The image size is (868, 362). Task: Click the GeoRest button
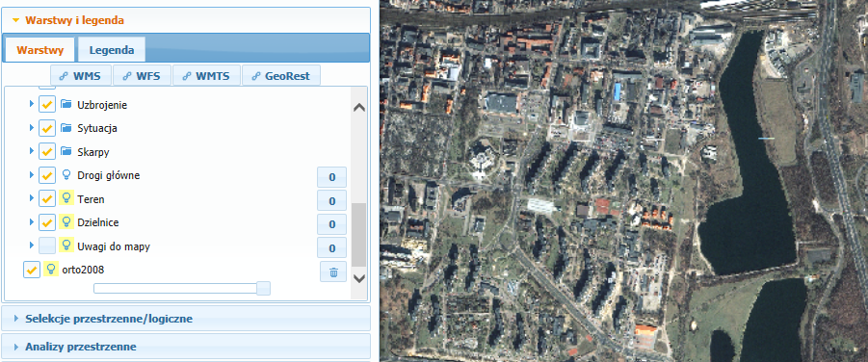pos(281,76)
